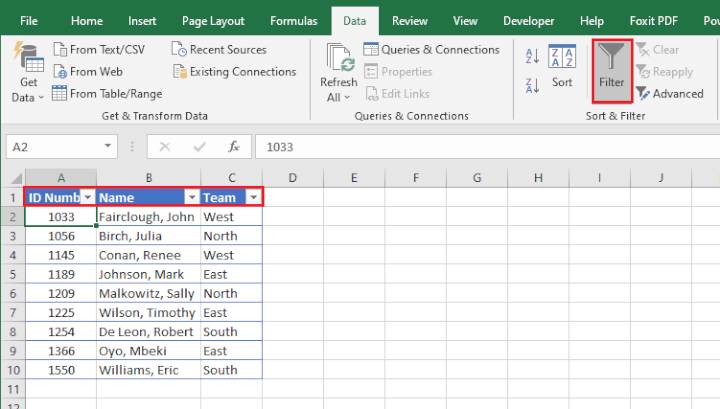Click ID cell 1056
Image resolution: width=720 pixels, height=409 pixels.
pyautogui.click(x=61, y=236)
